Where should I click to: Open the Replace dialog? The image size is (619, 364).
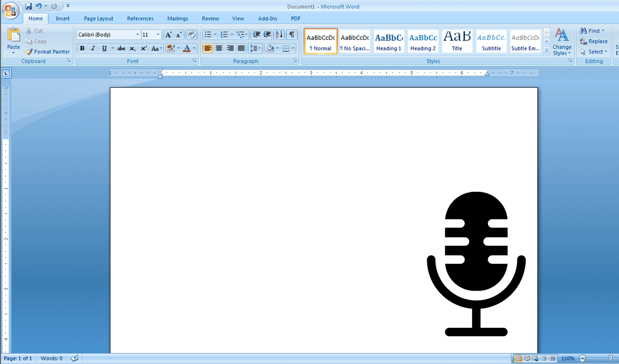coord(594,41)
